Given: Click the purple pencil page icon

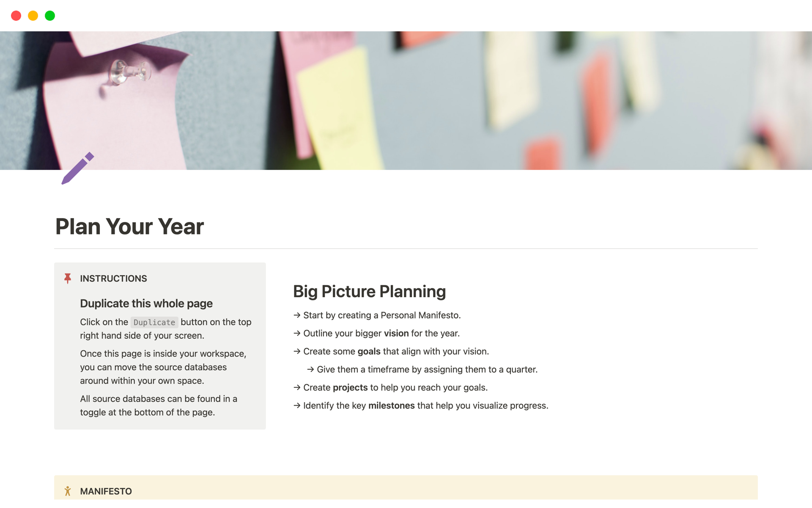Looking at the screenshot, I should click(x=77, y=168).
